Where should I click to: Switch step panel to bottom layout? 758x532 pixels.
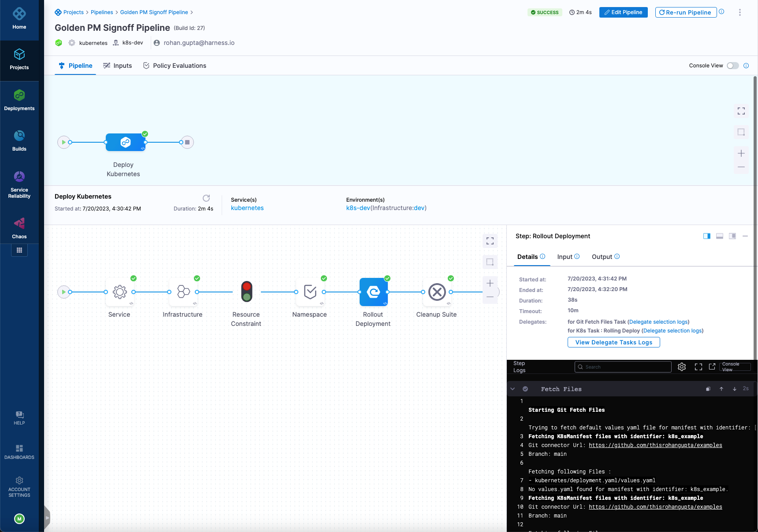(x=720, y=236)
